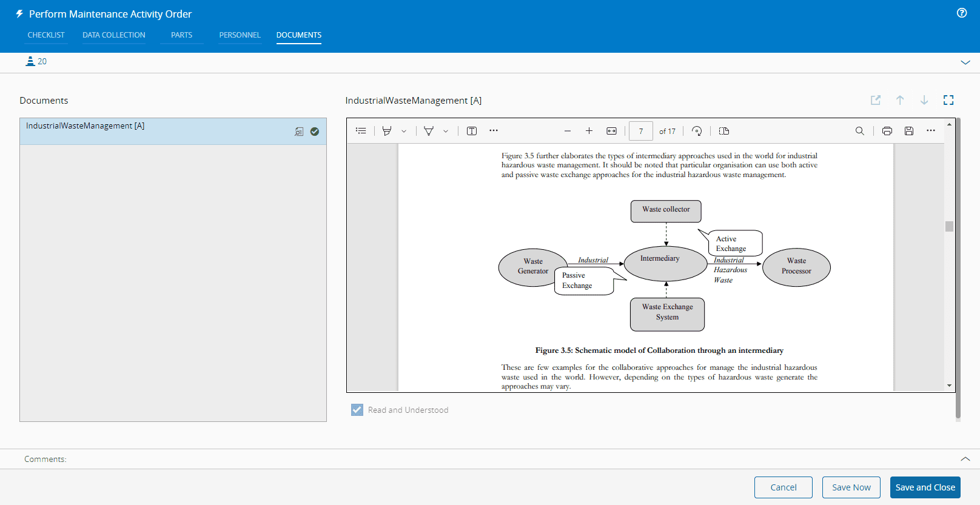980x505 pixels.
Task: Rotate the PDF page
Action: [x=697, y=131]
